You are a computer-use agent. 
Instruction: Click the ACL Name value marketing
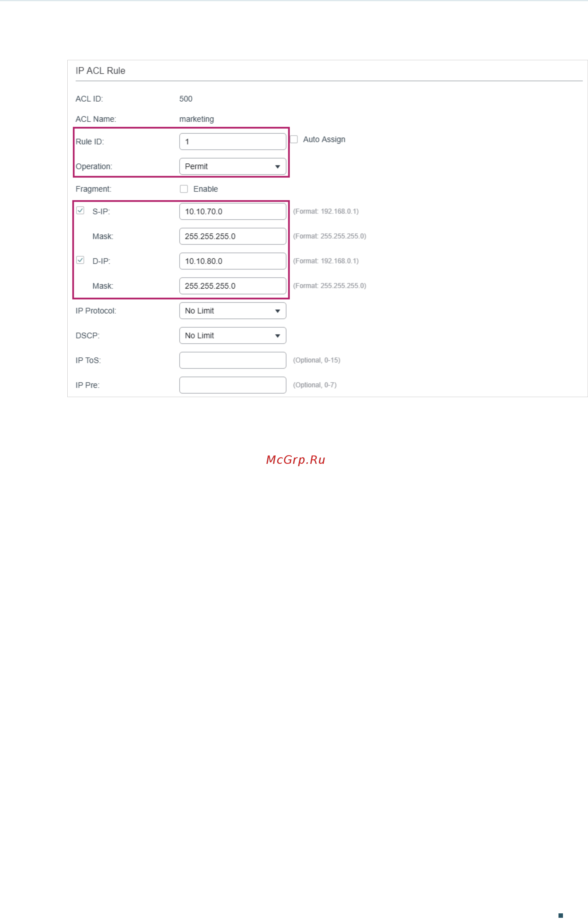pos(197,119)
